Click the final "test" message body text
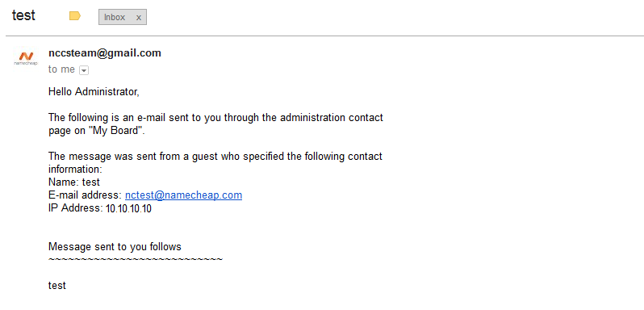This screenshot has width=644, height=310. tap(57, 285)
